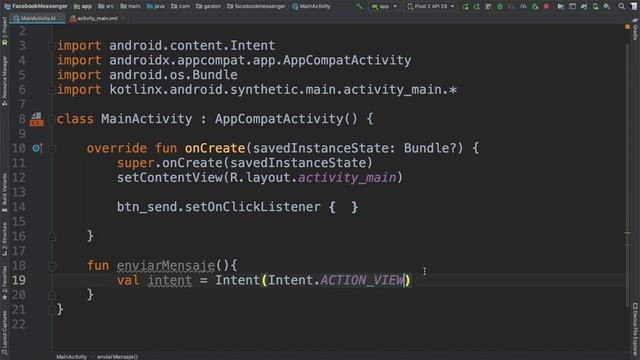
Task: Click the main folder breadcrumb
Action: pyautogui.click(x=131, y=6)
